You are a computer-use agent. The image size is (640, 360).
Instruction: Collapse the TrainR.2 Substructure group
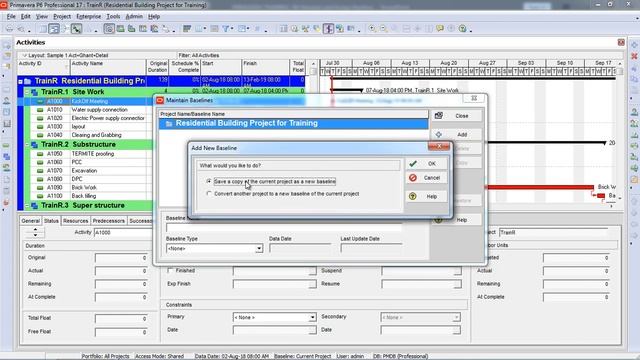27,144
